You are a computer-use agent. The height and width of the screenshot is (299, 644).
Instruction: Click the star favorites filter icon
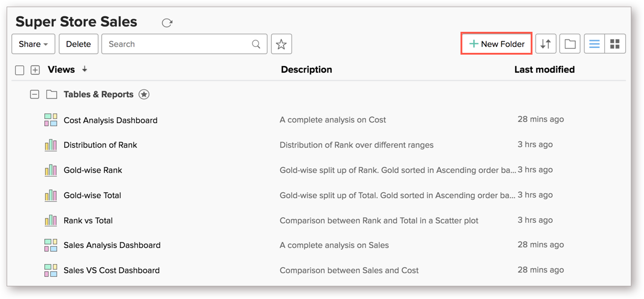281,44
